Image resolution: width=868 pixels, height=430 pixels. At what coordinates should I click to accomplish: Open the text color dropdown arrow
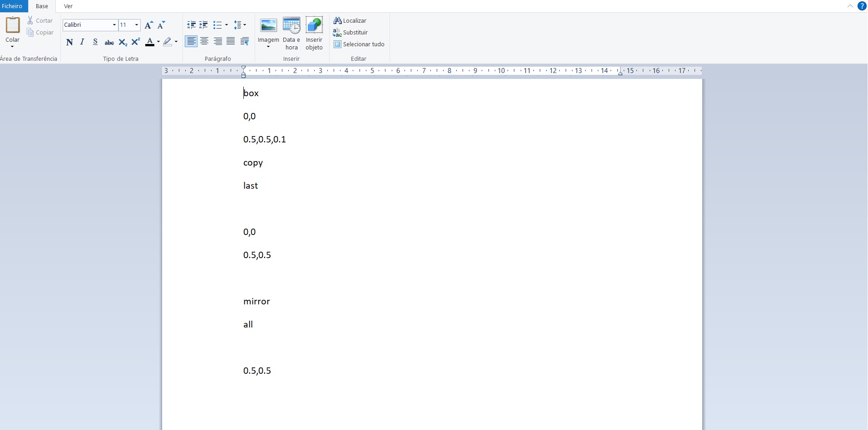158,42
